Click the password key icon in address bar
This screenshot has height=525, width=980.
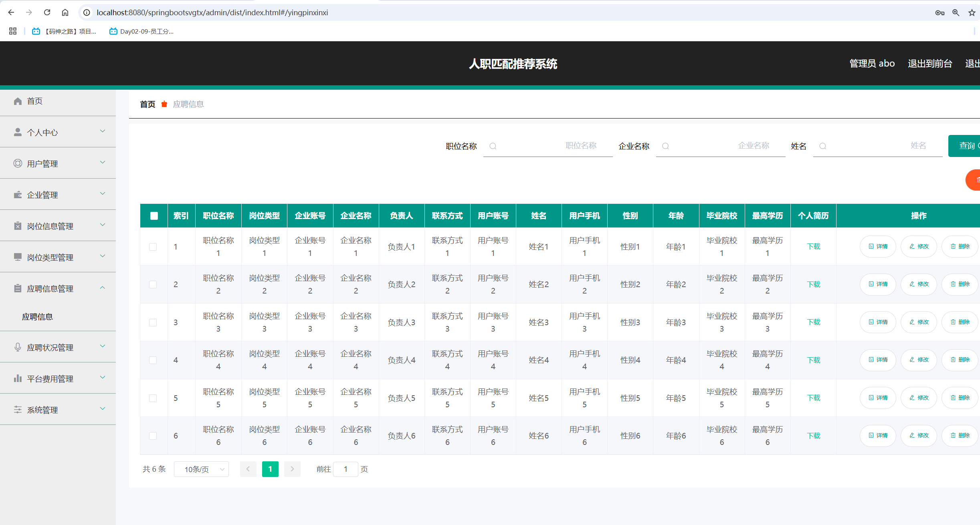(940, 12)
